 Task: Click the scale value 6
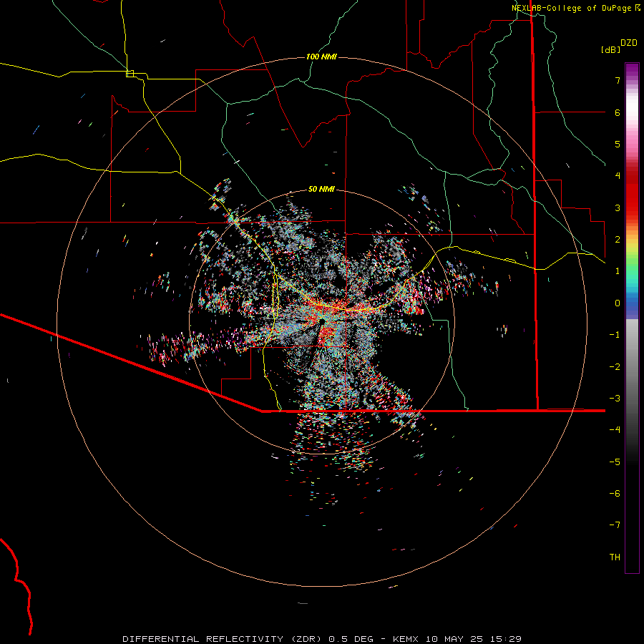tap(618, 112)
